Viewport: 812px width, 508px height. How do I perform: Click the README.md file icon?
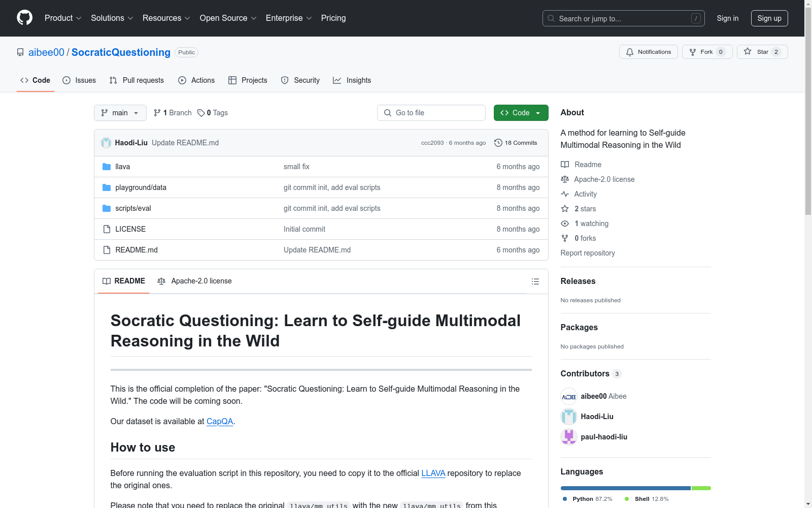click(107, 250)
